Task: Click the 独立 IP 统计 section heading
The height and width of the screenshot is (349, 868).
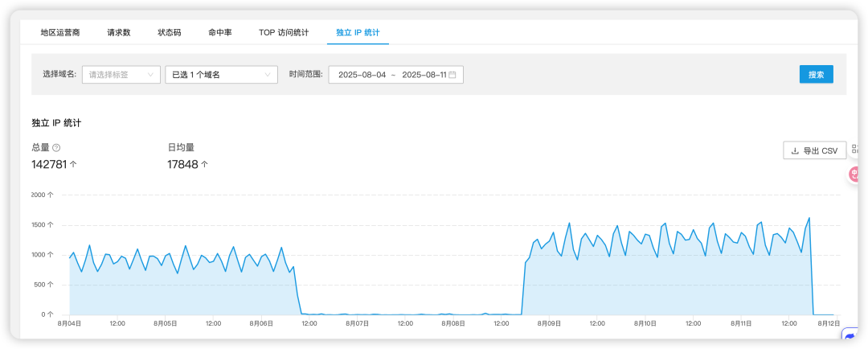Action: pyautogui.click(x=56, y=122)
